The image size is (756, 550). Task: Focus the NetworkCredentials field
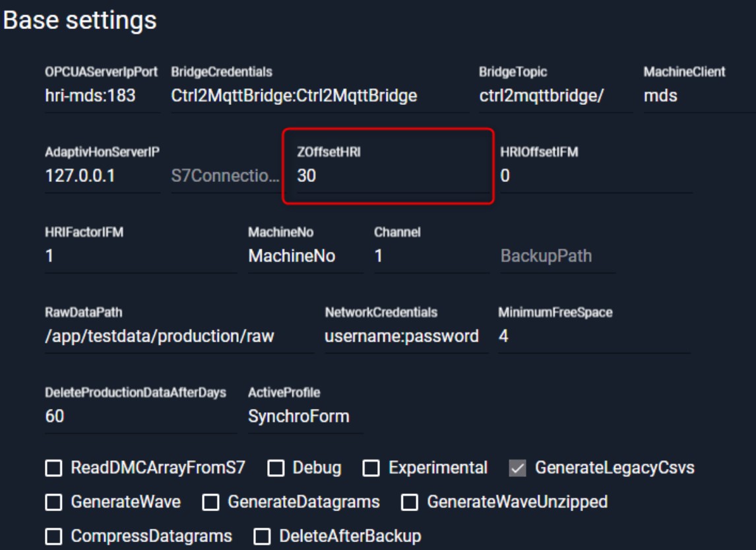pyautogui.click(x=404, y=336)
